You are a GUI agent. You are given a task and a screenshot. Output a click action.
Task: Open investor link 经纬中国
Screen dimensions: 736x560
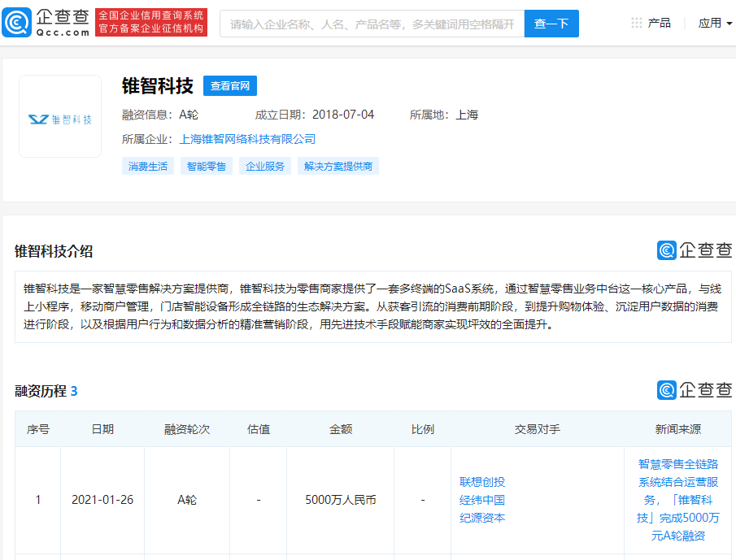tap(482, 500)
